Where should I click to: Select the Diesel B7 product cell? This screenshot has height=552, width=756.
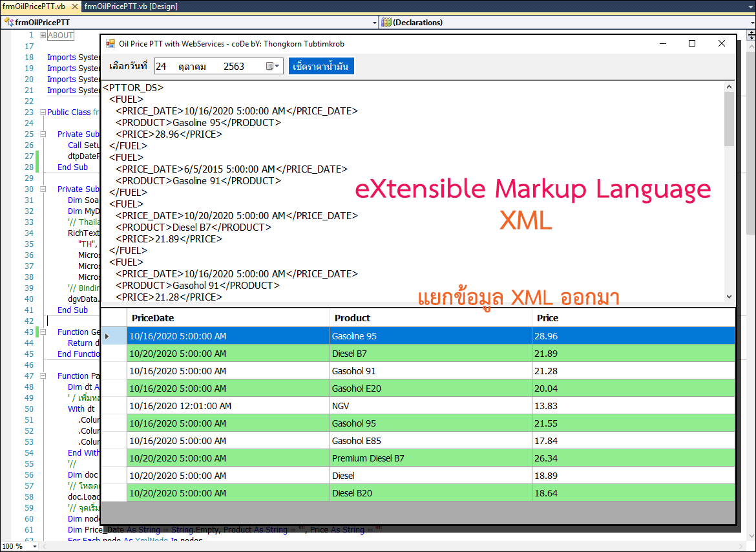tap(430, 354)
